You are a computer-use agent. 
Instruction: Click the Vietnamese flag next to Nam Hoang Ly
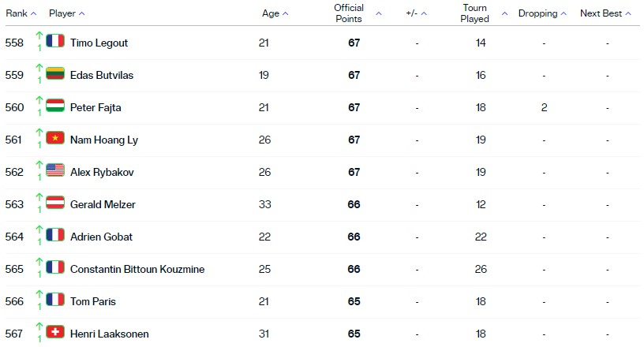tap(55, 138)
